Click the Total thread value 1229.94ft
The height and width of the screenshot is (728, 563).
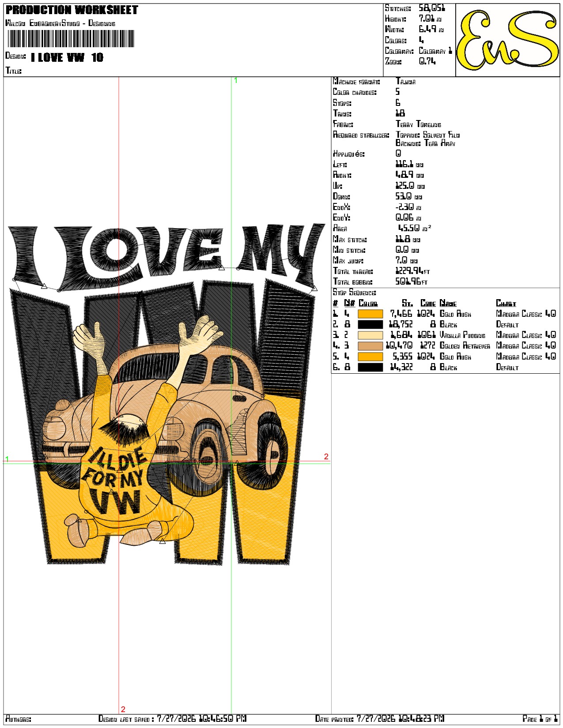coord(412,271)
